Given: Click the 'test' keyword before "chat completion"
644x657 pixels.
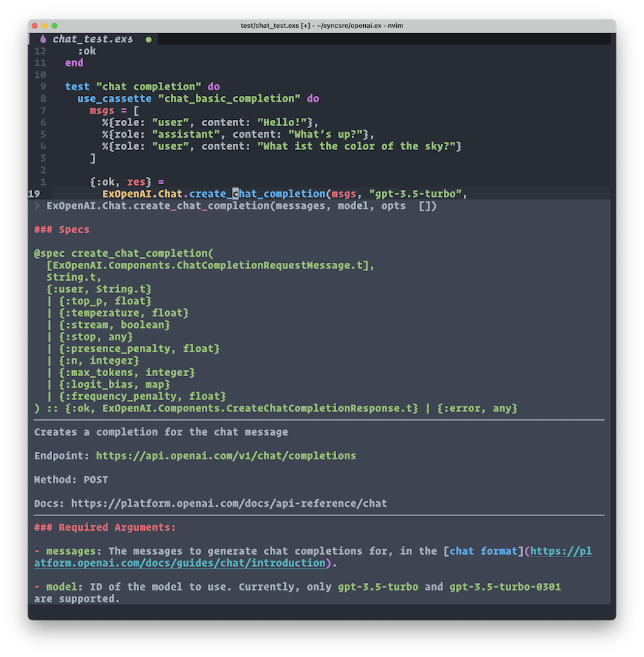Looking at the screenshot, I should click(77, 87).
